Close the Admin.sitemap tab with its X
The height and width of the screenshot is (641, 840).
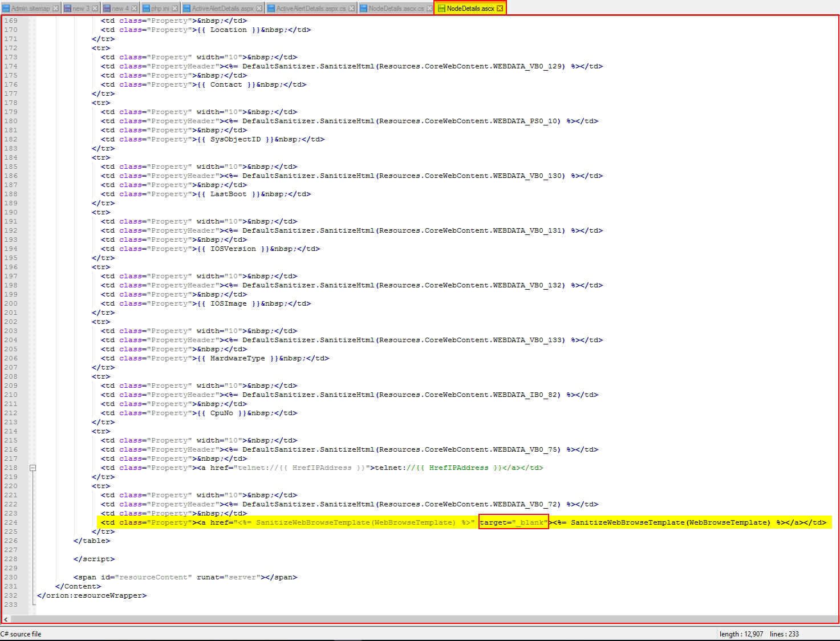[55, 9]
